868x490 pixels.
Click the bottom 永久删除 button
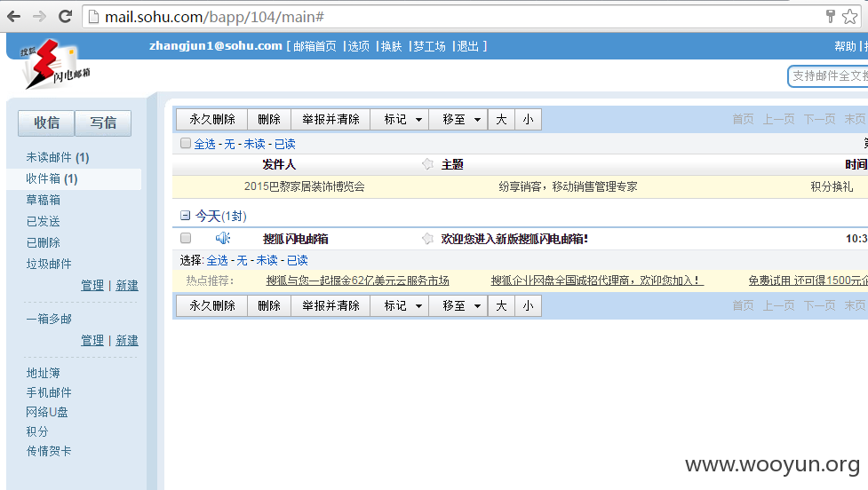(x=212, y=306)
